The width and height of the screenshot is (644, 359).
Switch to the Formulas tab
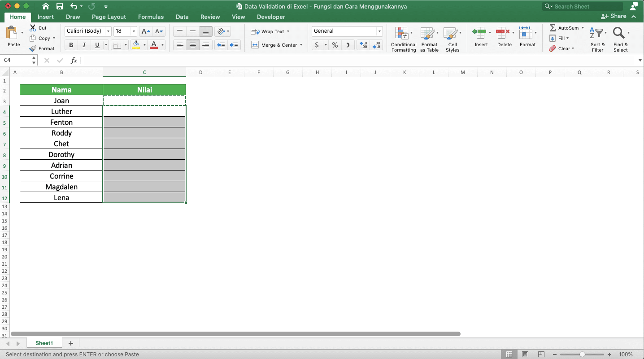tap(151, 17)
